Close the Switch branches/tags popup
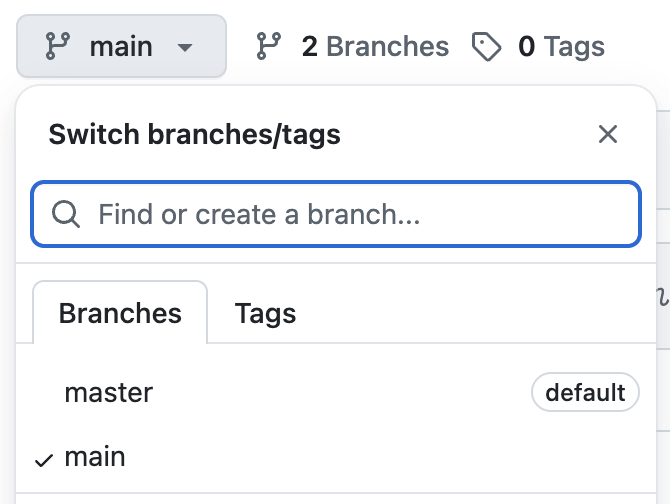 608,134
